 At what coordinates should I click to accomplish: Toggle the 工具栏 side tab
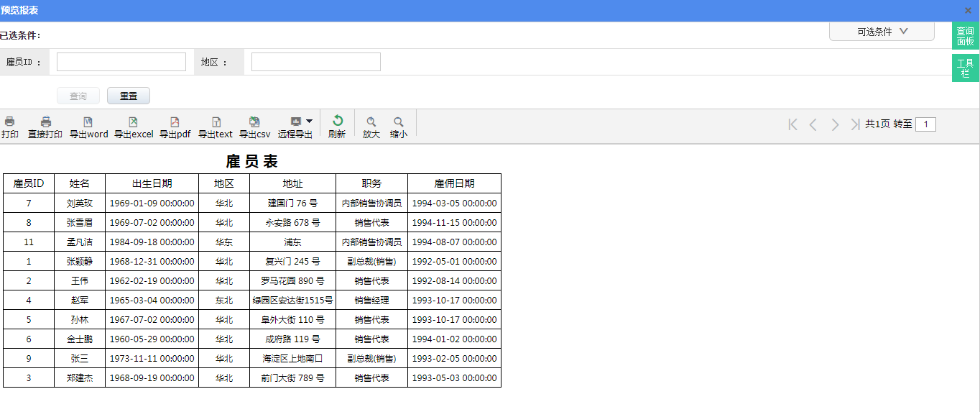click(965, 68)
